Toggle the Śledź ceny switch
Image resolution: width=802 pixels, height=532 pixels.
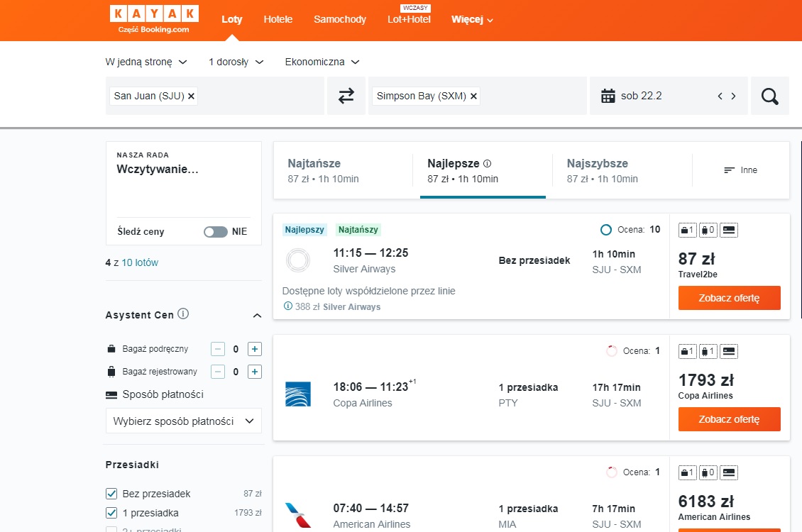pyautogui.click(x=215, y=231)
